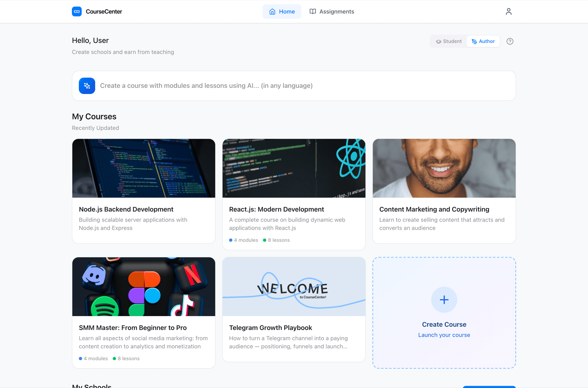Click Launch your course link

tap(444, 335)
